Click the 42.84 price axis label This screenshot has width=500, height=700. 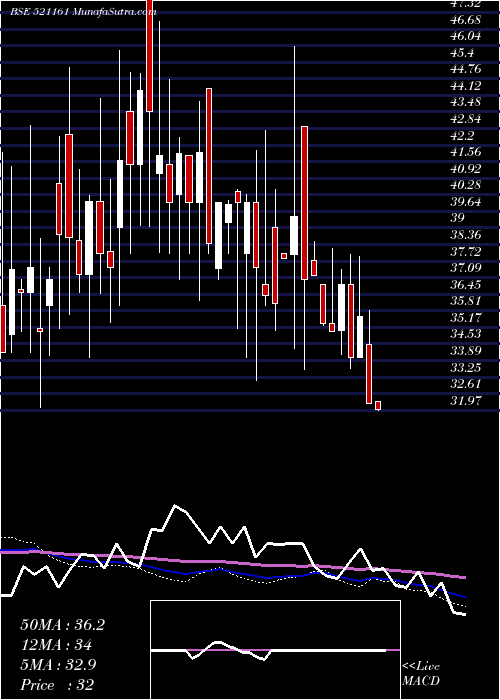tap(466, 119)
